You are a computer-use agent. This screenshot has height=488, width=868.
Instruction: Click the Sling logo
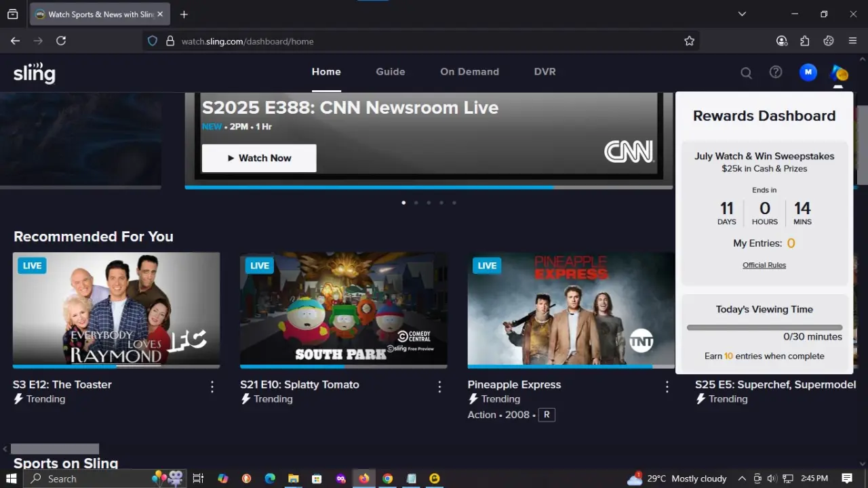coord(34,73)
